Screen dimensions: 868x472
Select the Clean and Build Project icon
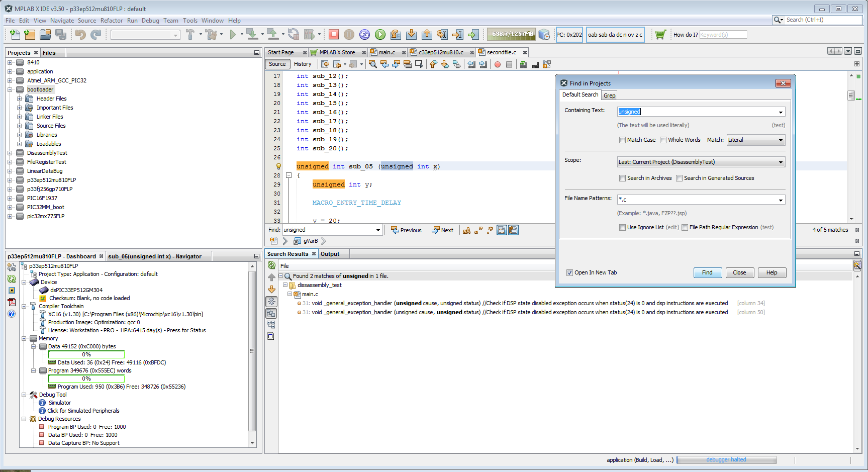(x=210, y=34)
